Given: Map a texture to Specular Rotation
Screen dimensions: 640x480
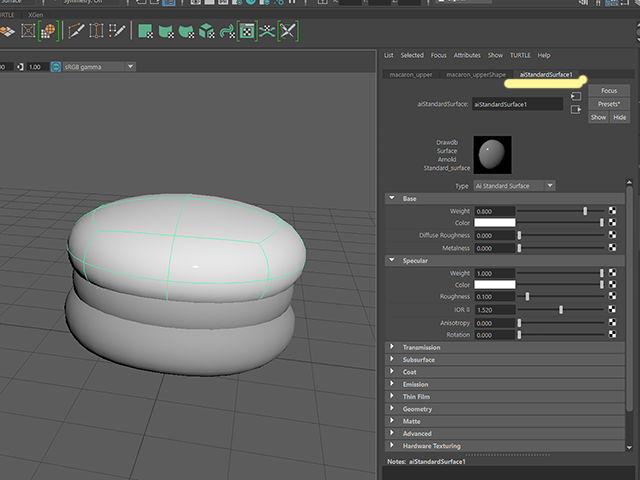Looking at the screenshot, I should tap(612, 334).
